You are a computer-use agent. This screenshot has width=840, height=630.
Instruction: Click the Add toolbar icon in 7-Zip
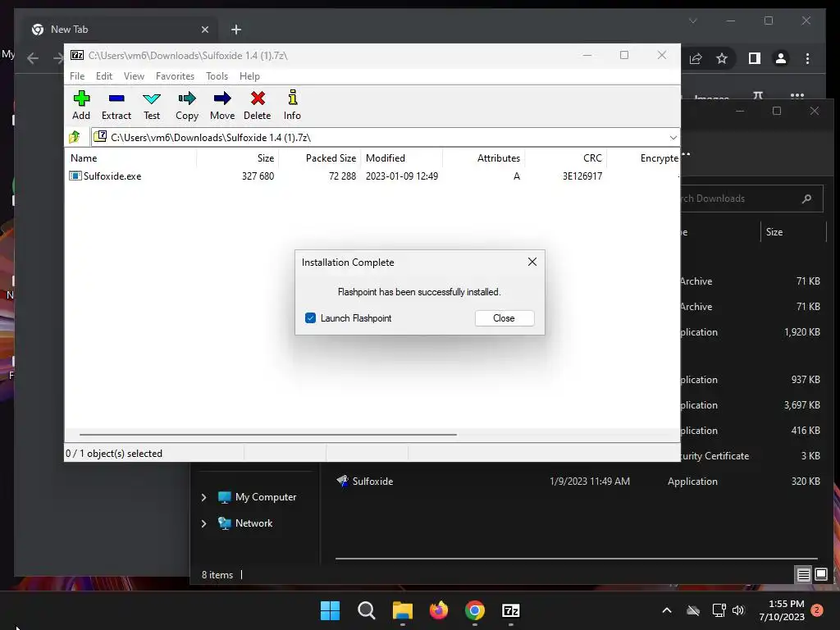pos(81,98)
